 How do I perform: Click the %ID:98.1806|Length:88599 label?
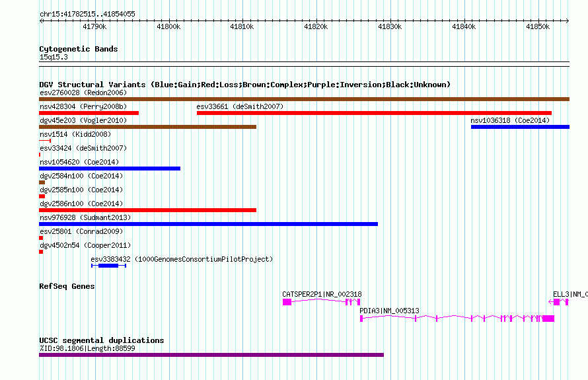point(87,348)
